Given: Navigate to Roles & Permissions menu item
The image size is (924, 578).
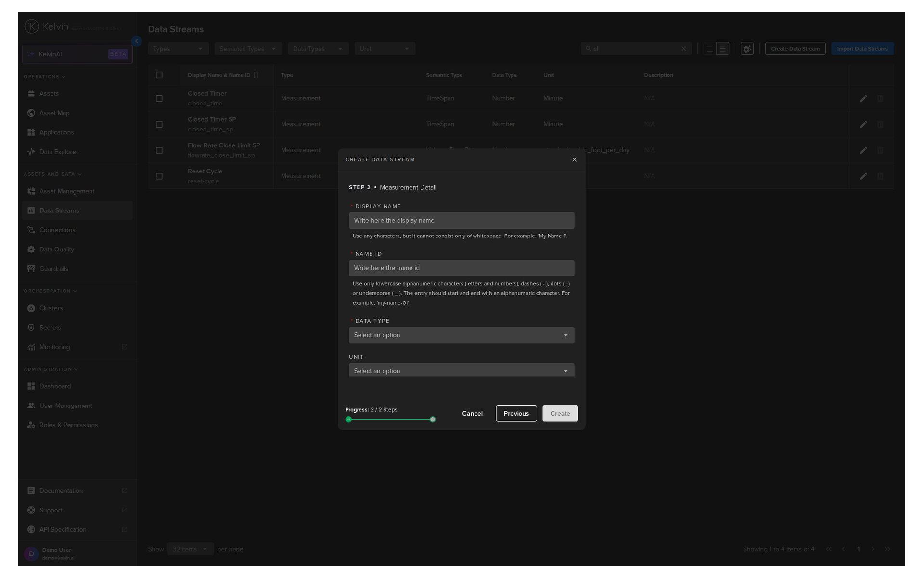Looking at the screenshot, I should tap(68, 425).
